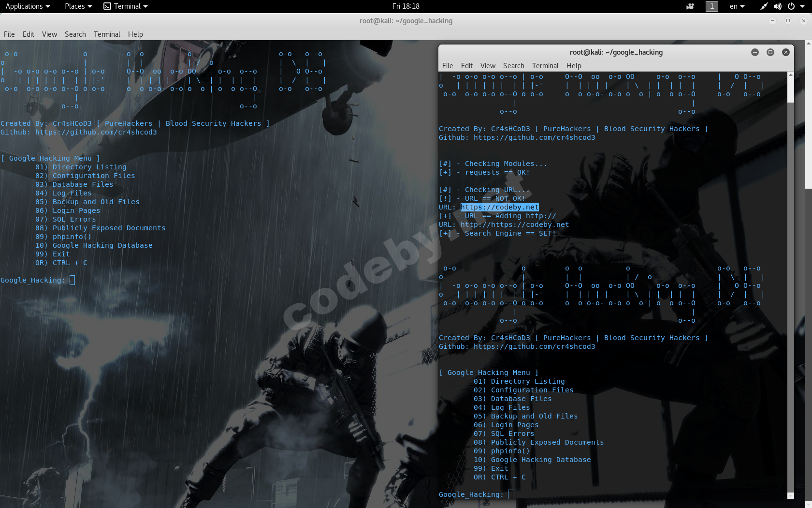Close the background maximized terminal window
Viewport: 812px width, 508px height.
coord(803,21)
